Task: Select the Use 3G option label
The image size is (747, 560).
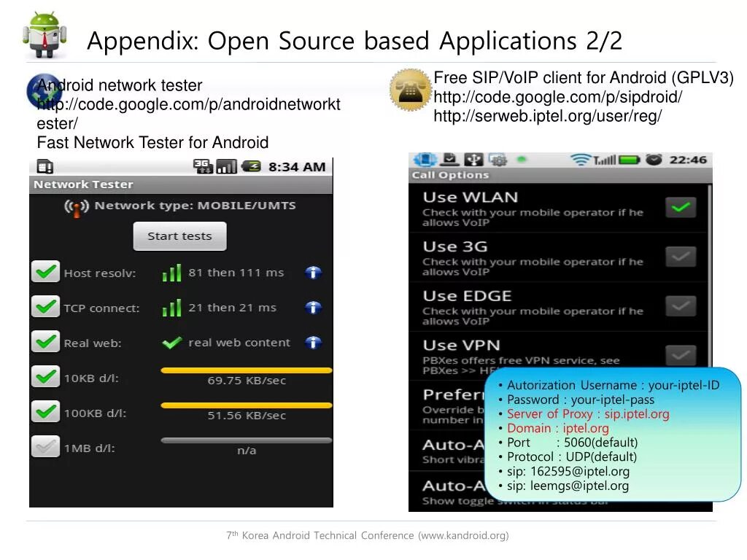Action: point(455,246)
